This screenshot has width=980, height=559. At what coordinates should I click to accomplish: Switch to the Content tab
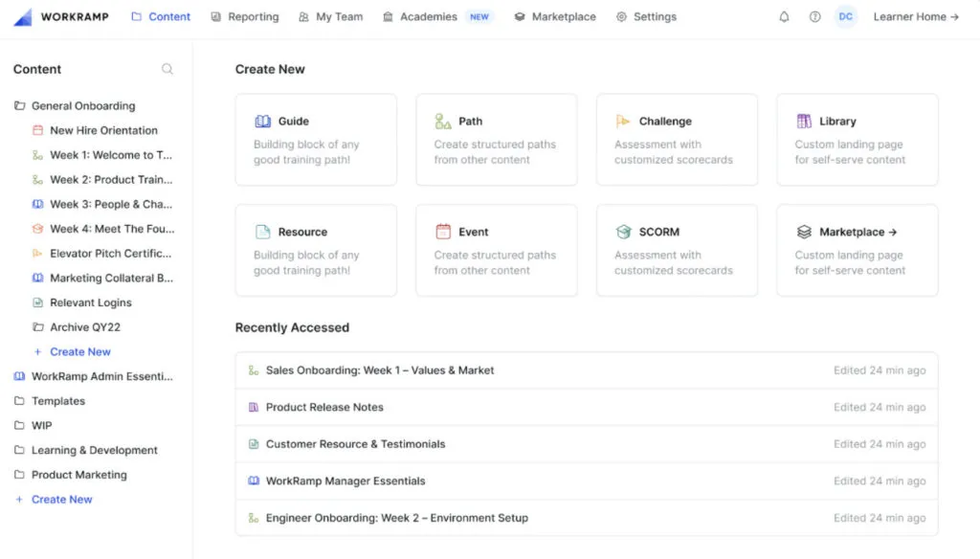(161, 17)
